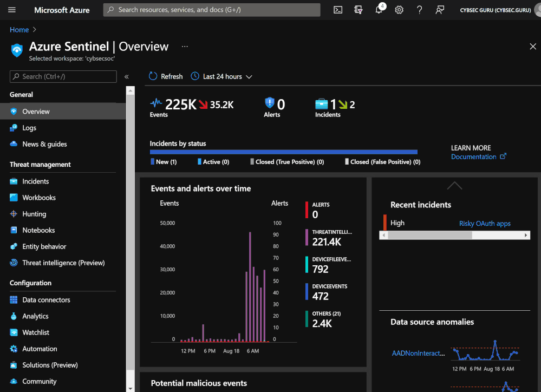Click the News & guides cloud icon
The width and height of the screenshot is (541, 392).
click(14, 144)
